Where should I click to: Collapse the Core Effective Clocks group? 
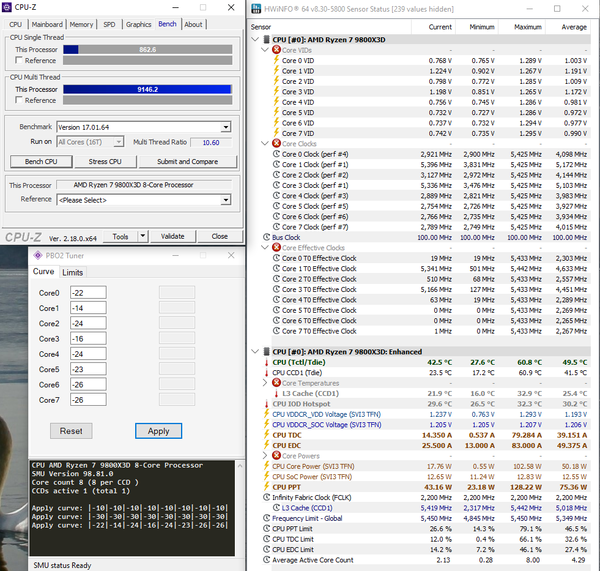pyautogui.click(x=265, y=248)
